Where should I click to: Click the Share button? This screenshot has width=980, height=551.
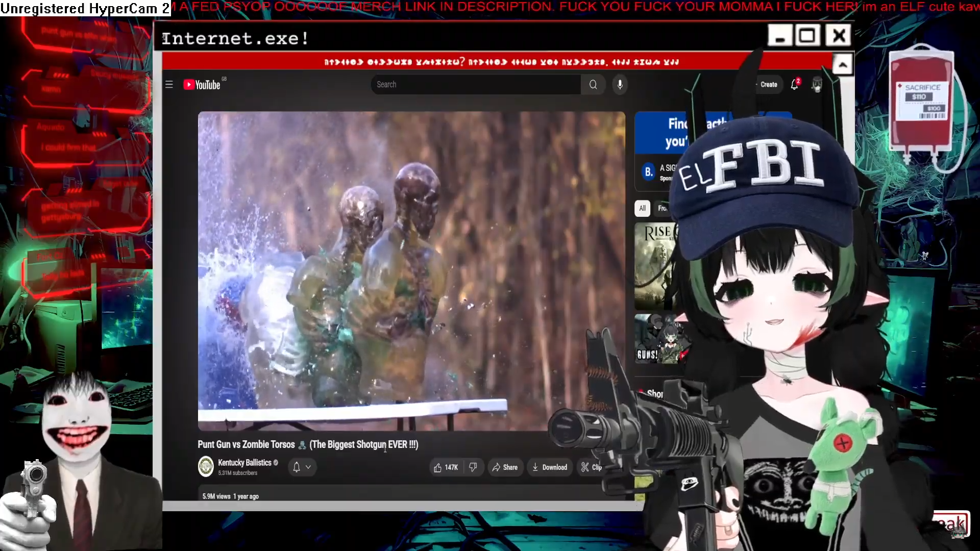(x=505, y=467)
